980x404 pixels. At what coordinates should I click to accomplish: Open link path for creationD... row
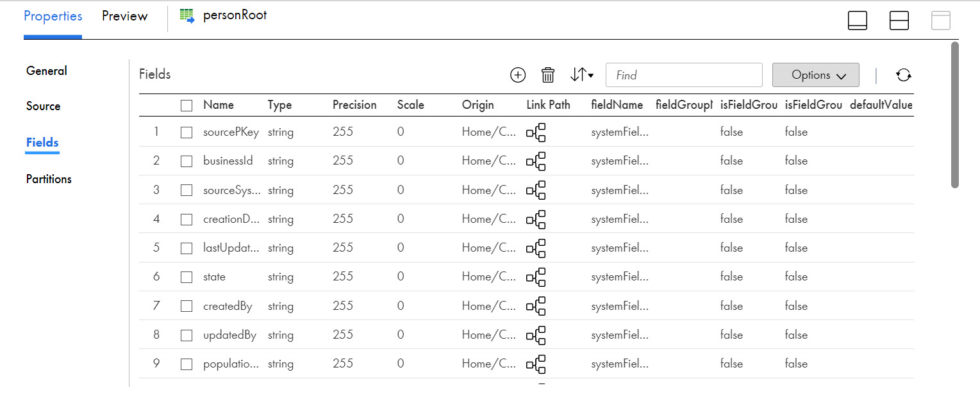(536, 219)
